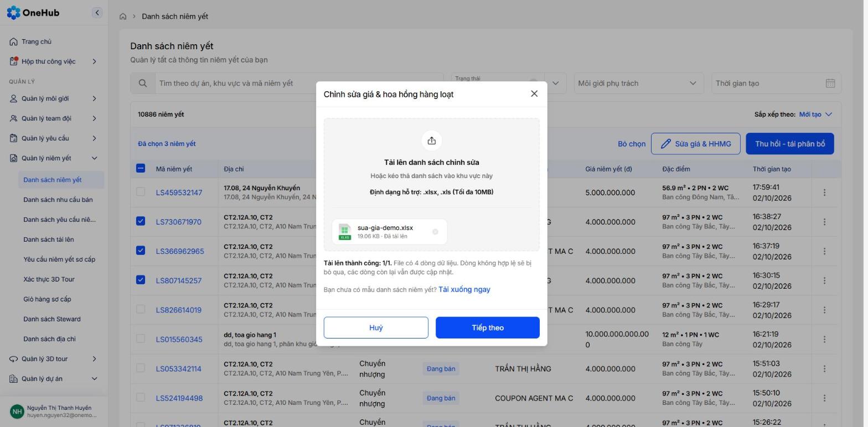Viewport: 868px width, 427px height.
Task: Collapse the sidebar using the arrow button
Action: pos(97,12)
